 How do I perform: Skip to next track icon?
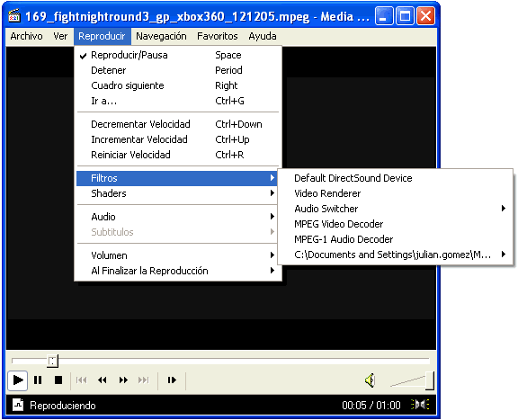(x=144, y=380)
